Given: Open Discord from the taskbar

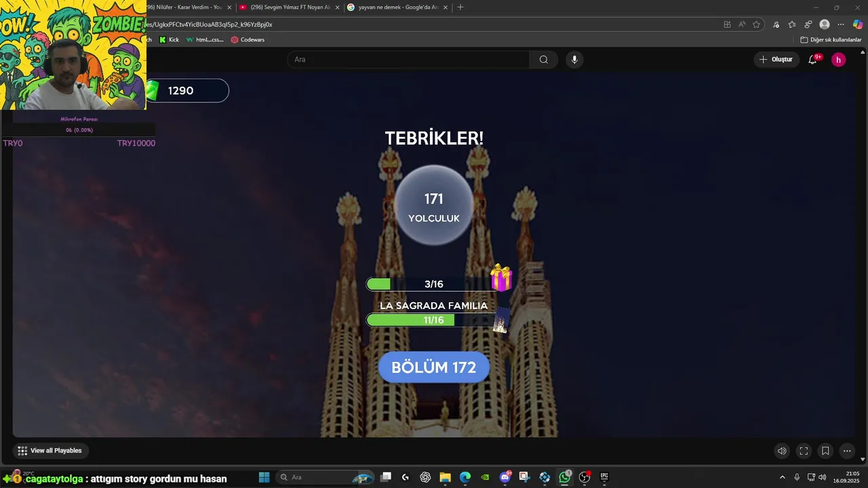Looking at the screenshot, I should pyautogui.click(x=505, y=477).
